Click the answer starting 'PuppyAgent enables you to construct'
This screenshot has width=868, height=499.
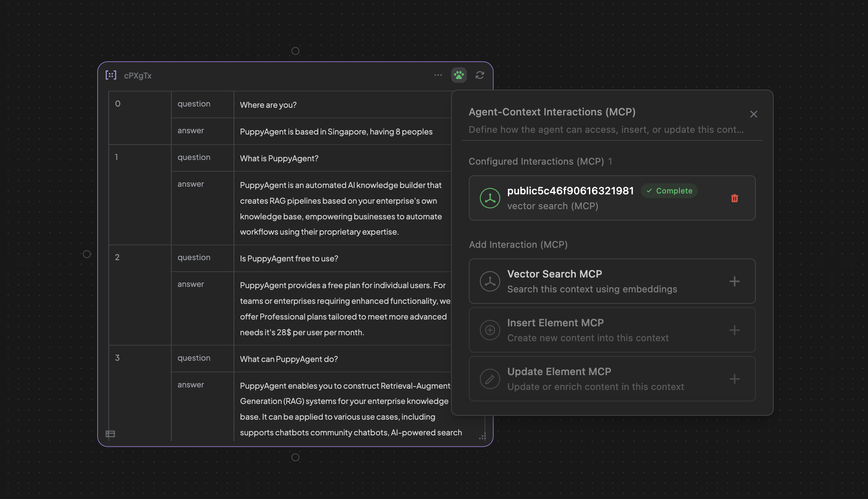click(351, 409)
